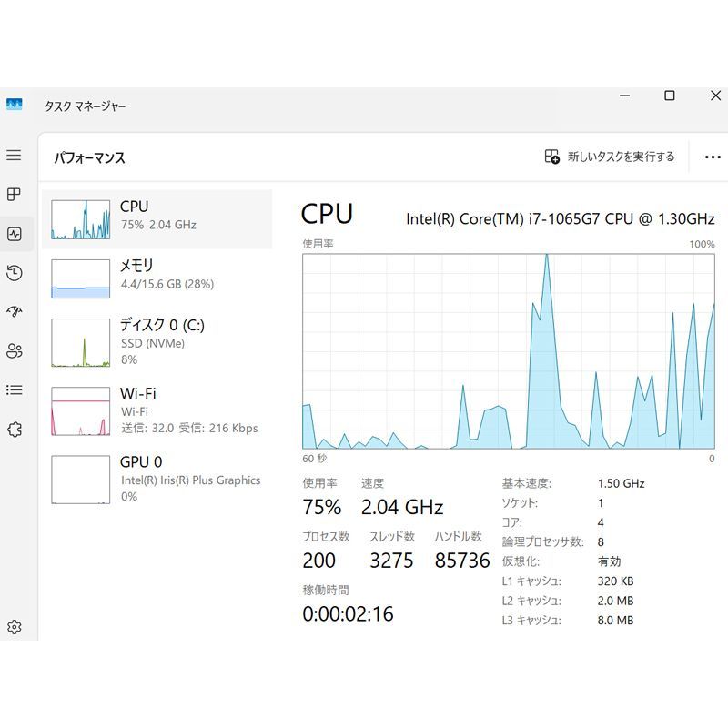Image resolution: width=728 pixels, height=728 pixels.
Task: Minimize the Task Manager window
Action: pos(625,96)
